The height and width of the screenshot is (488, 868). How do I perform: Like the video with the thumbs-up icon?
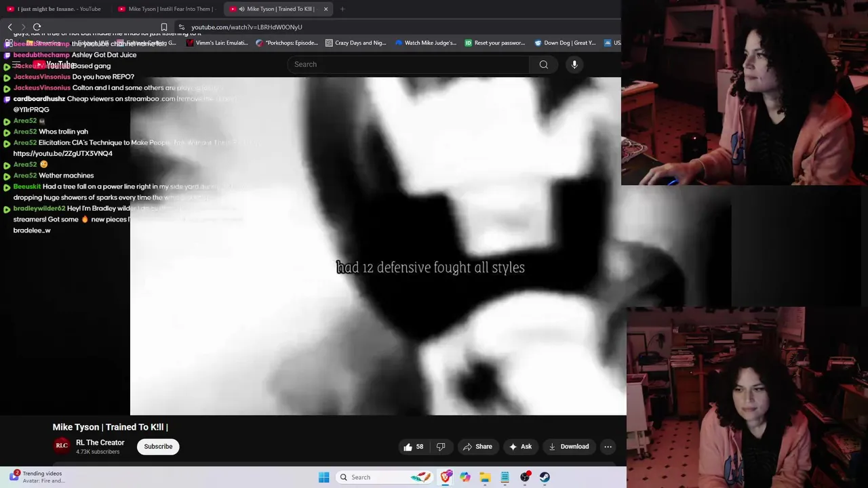[413, 447]
